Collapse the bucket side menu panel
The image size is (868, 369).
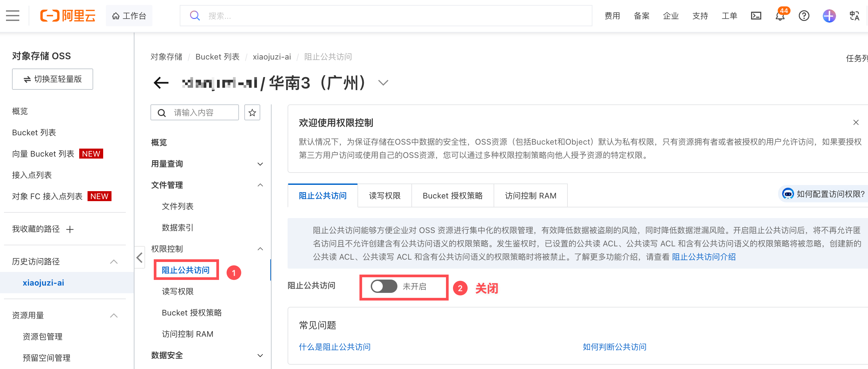(139, 258)
